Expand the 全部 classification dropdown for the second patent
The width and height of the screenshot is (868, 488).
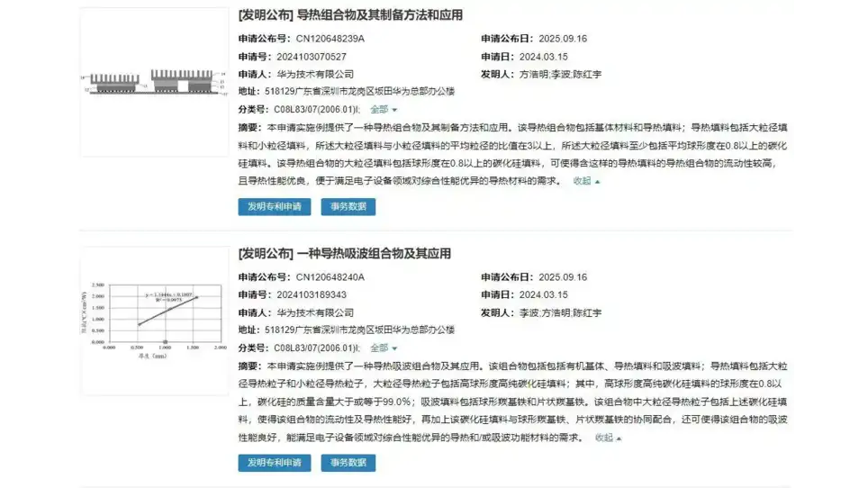384,348
